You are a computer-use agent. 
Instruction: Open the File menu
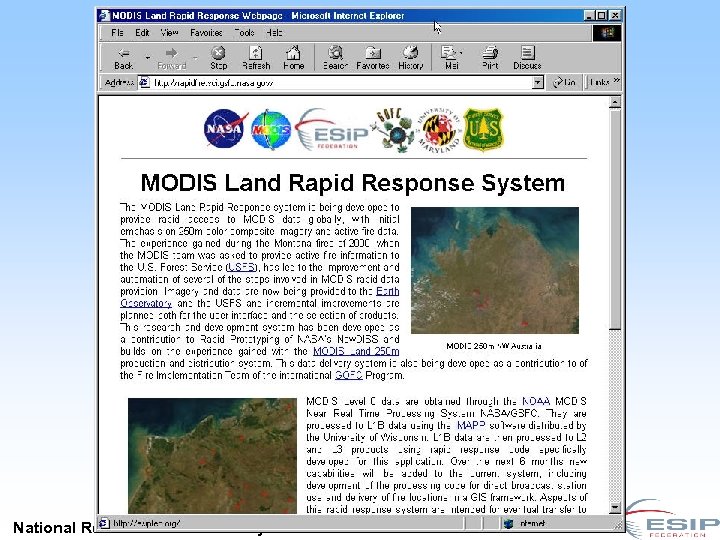point(117,33)
